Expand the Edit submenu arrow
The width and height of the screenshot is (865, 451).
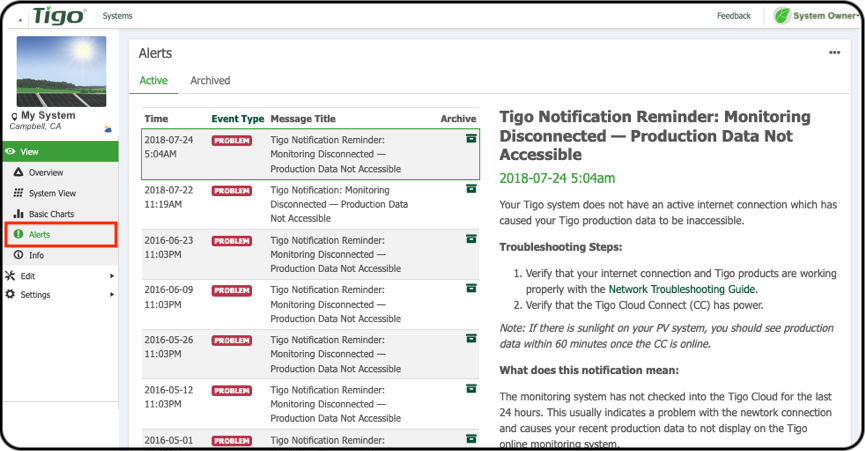(111, 276)
